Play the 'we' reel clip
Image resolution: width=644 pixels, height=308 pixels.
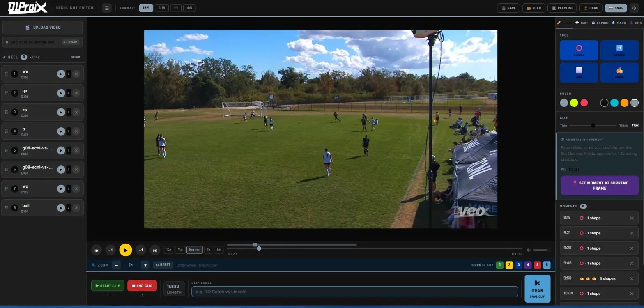pos(61,74)
